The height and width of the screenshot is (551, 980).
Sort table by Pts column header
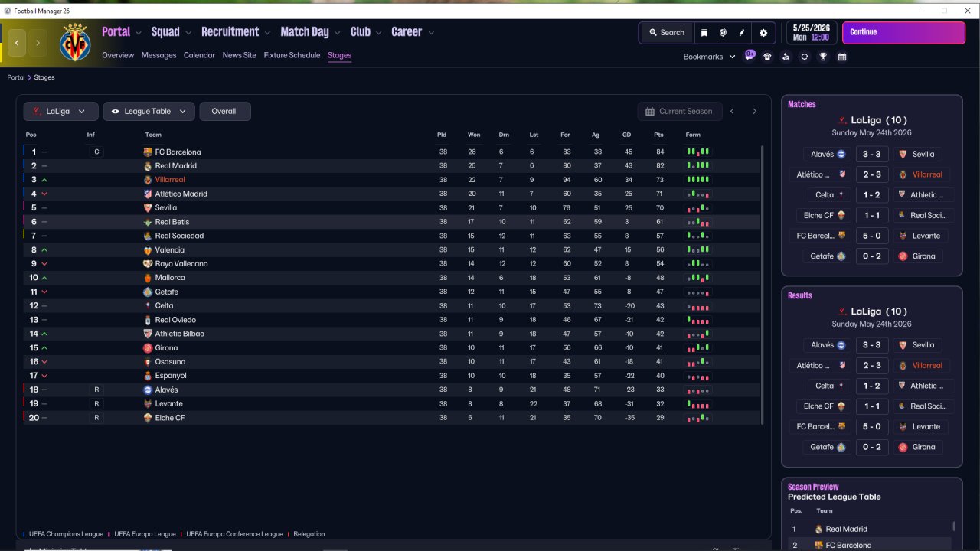point(658,135)
